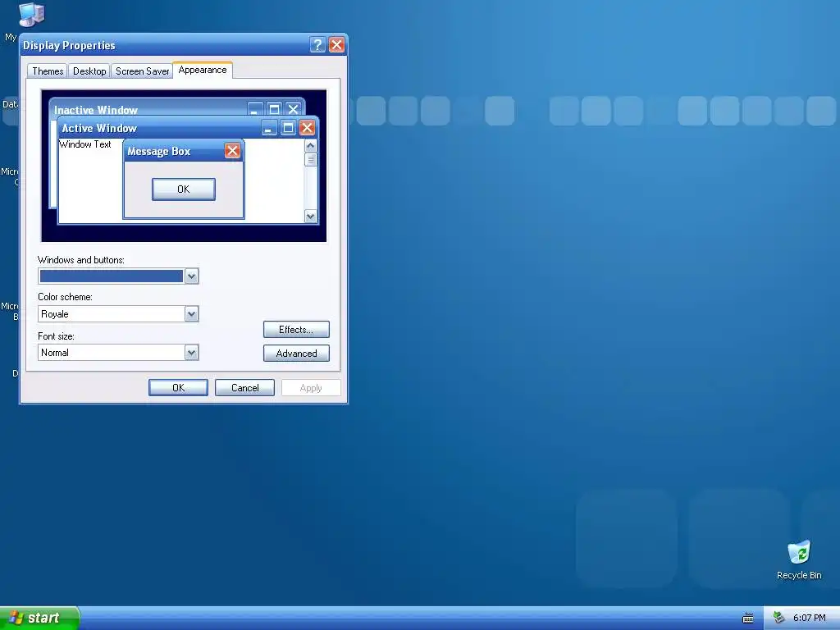
Task: Click the Message Box preview close icon
Action: (x=232, y=151)
